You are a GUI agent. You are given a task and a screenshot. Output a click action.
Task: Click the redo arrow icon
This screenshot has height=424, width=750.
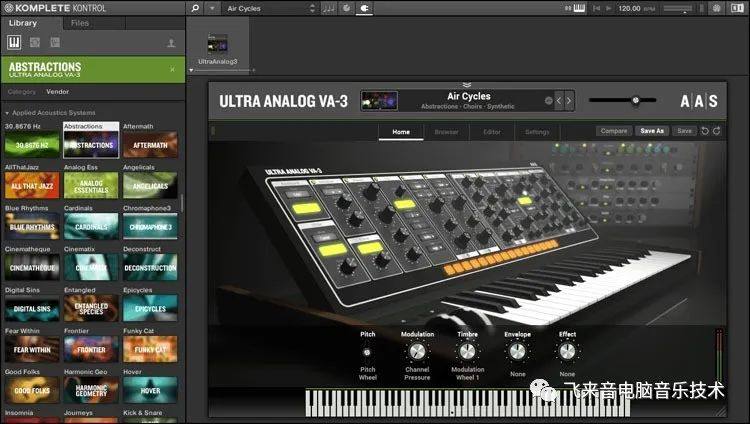click(717, 131)
